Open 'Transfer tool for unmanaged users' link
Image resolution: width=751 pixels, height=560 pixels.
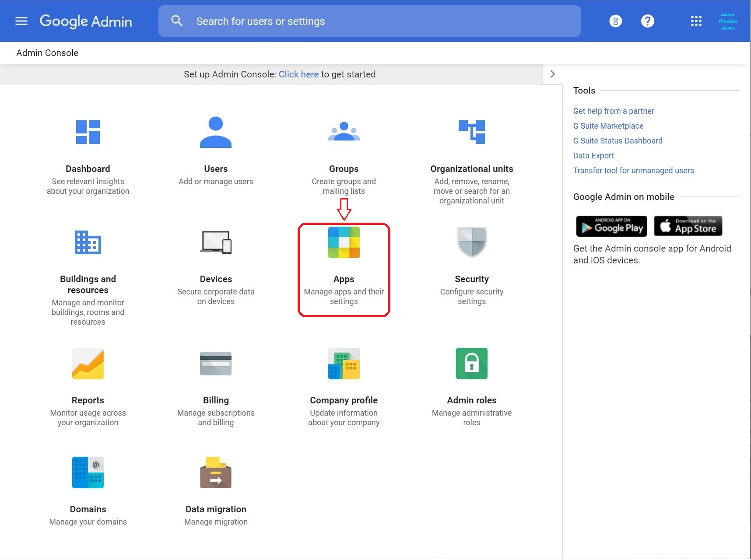(634, 171)
